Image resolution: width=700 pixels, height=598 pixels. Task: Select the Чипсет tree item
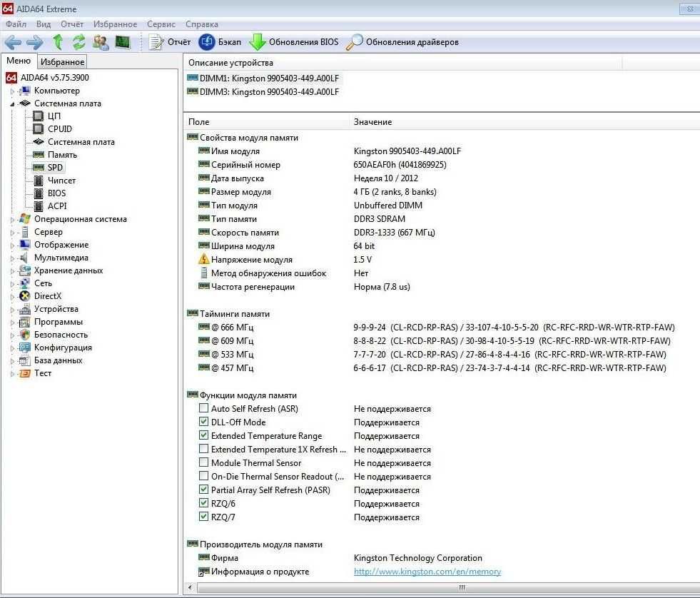click(61, 181)
